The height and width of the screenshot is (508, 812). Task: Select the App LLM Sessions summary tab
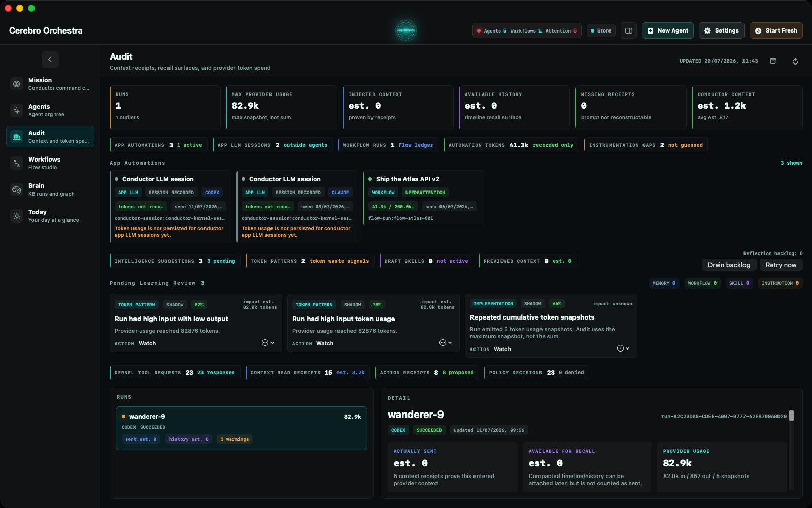(x=273, y=145)
